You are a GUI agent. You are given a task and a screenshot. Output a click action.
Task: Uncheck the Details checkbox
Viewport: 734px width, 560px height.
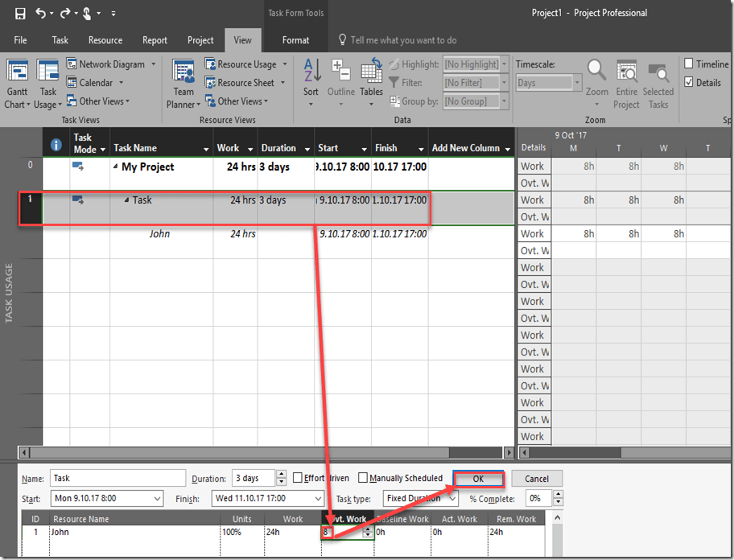pos(689,82)
